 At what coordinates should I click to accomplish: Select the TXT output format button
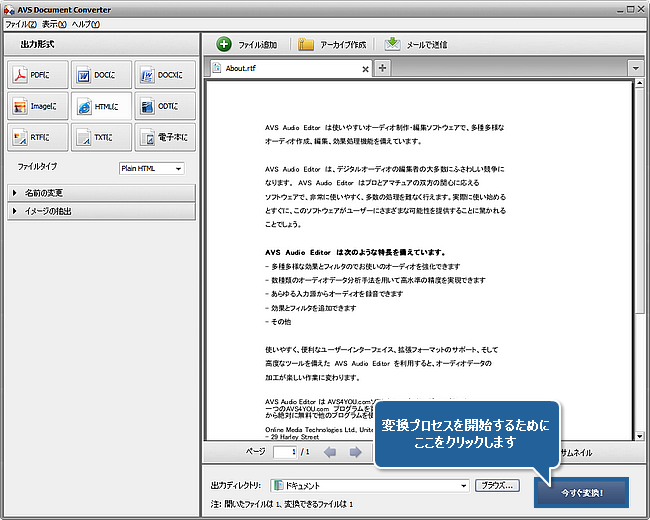click(102, 137)
